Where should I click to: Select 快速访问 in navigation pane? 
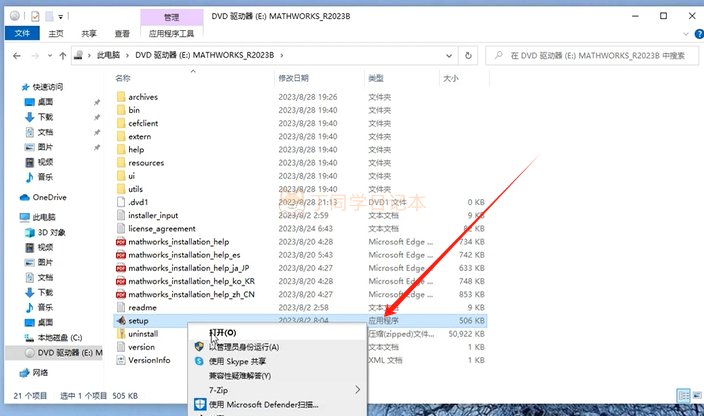pyautogui.click(x=48, y=87)
